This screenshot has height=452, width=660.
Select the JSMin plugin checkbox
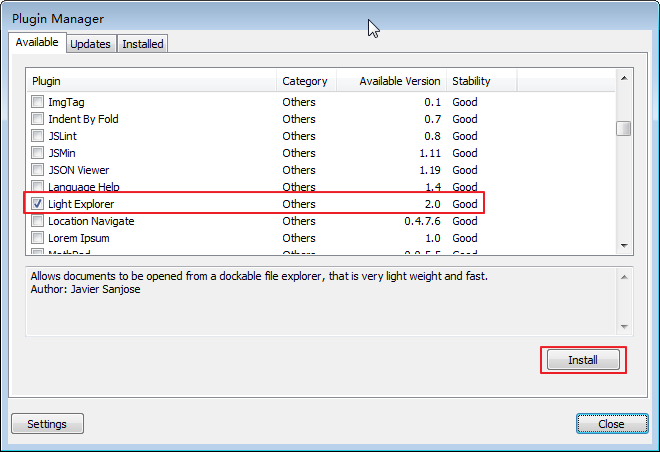[38, 153]
